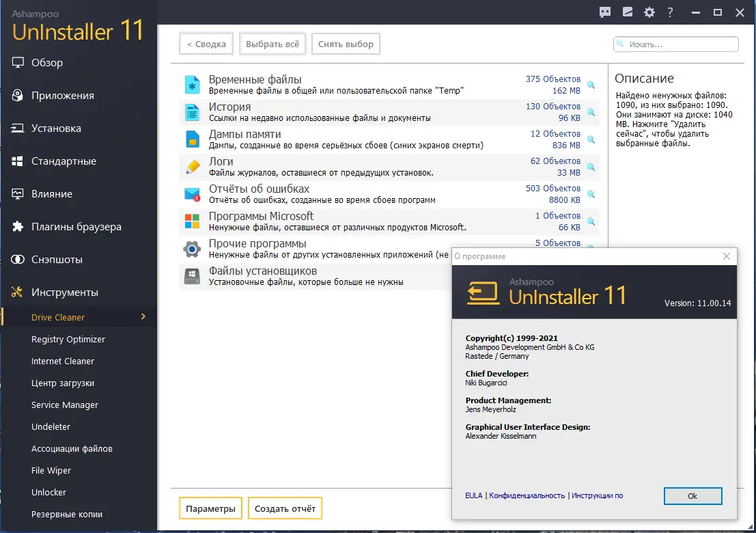Open the EULA link

474,495
